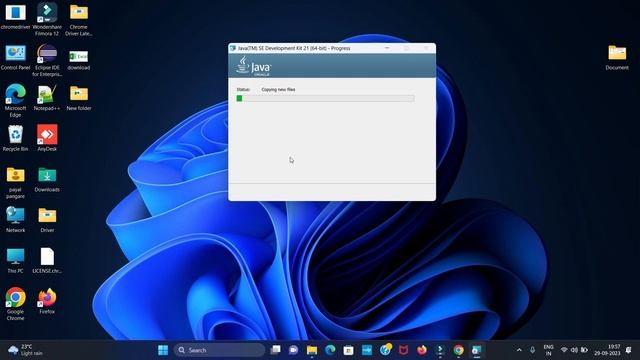This screenshot has width=640, height=360.
Task: Open the volume speaker tray icon
Action: tap(574, 350)
